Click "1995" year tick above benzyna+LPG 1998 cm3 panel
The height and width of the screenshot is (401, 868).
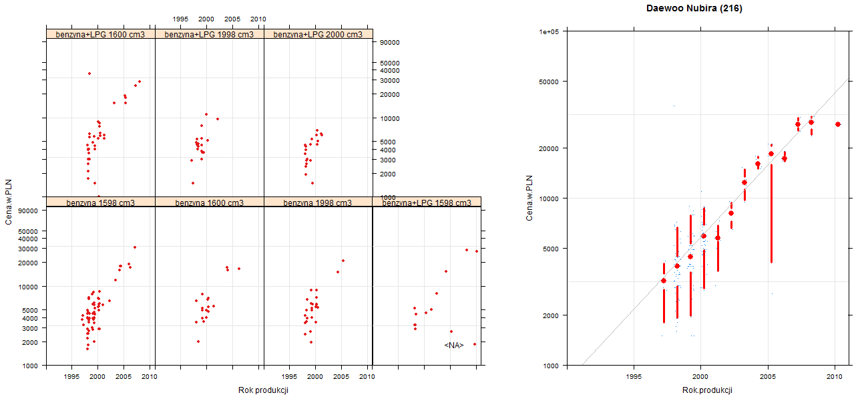pos(180,19)
